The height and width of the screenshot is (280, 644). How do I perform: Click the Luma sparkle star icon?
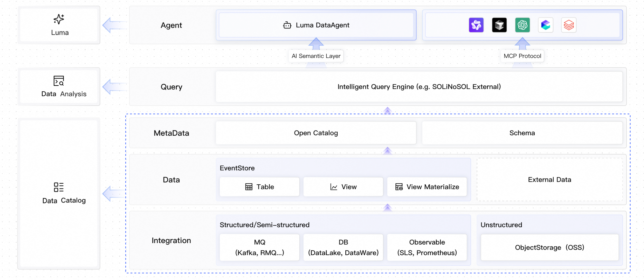click(x=59, y=19)
